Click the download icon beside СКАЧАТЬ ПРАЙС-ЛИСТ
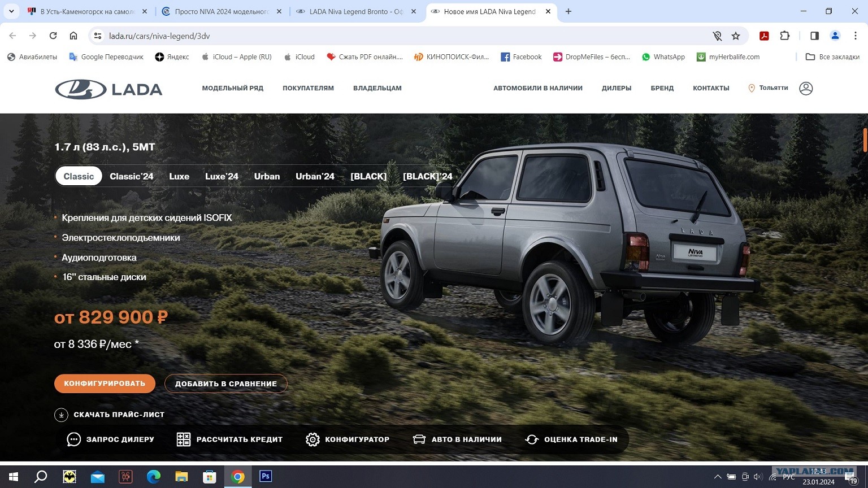 (x=61, y=415)
